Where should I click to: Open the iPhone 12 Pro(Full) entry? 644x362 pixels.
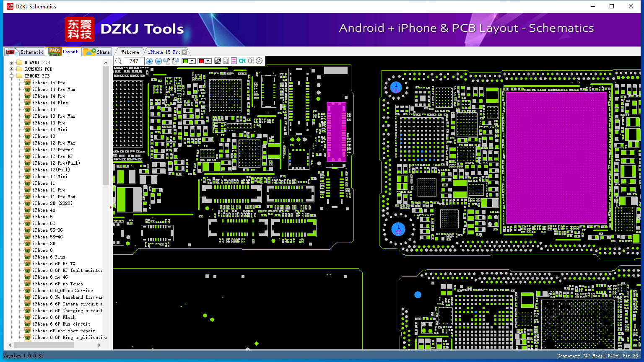[56, 163]
